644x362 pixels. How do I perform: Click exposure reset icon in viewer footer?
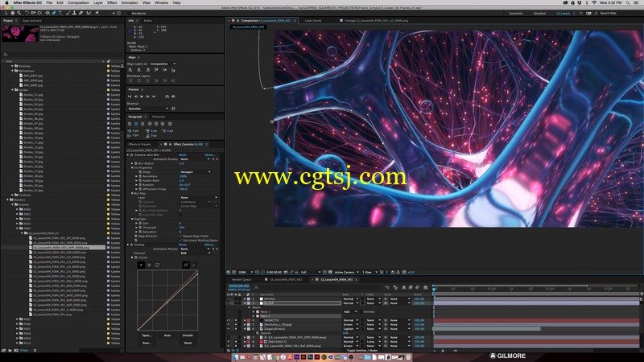[x=404, y=272]
